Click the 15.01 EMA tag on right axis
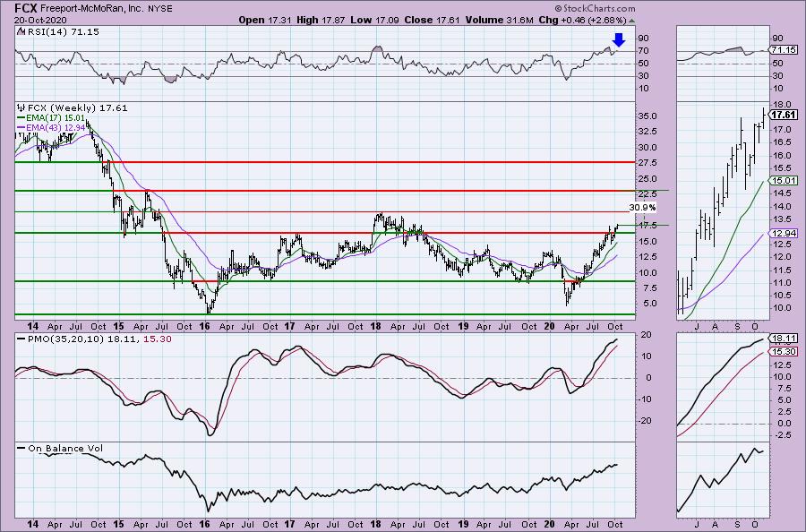 (x=784, y=180)
